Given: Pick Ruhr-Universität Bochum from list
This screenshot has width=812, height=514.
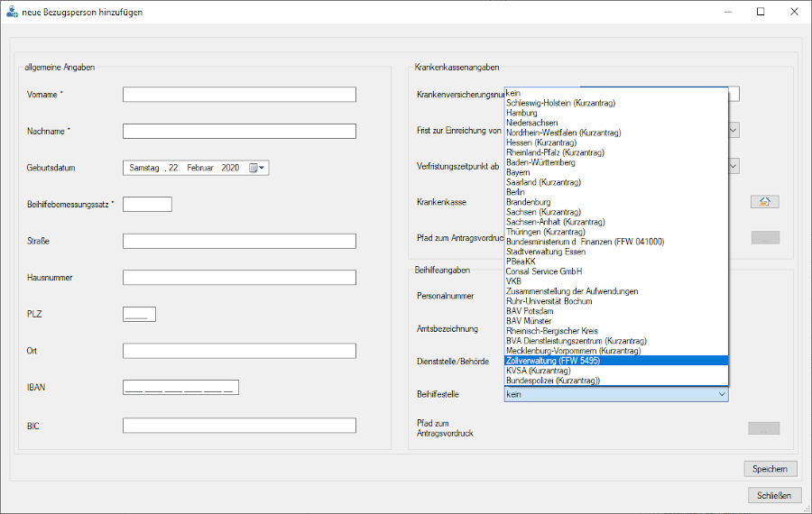Looking at the screenshot, I should tap(549, 301).
